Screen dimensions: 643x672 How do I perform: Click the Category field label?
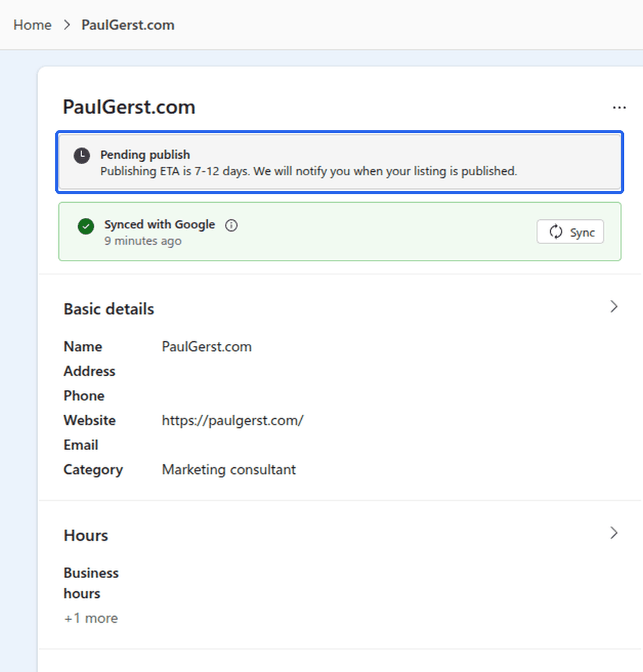93,470
